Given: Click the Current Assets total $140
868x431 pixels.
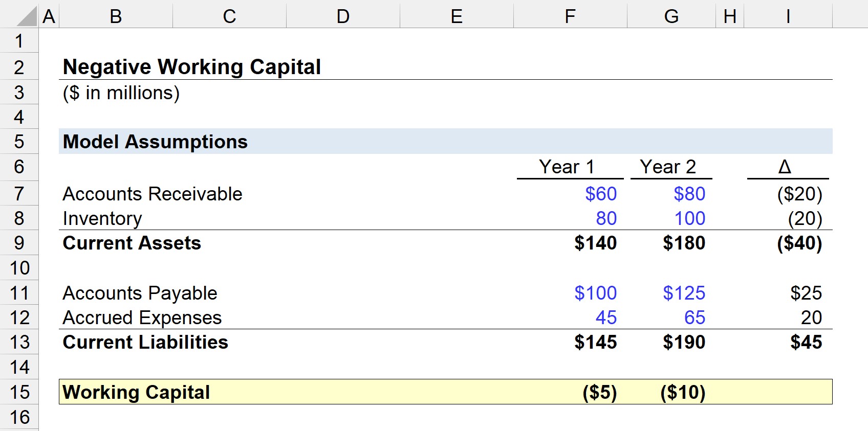Looking at the screenshot, I should click(x=595, y=243).
